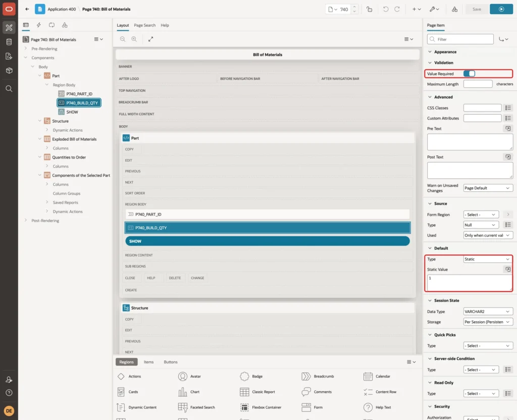Select the Regions gallery tab
Image resolution: width=517 pixels, height=420 pixels.
pyautogui.click(x=126, y=362)
